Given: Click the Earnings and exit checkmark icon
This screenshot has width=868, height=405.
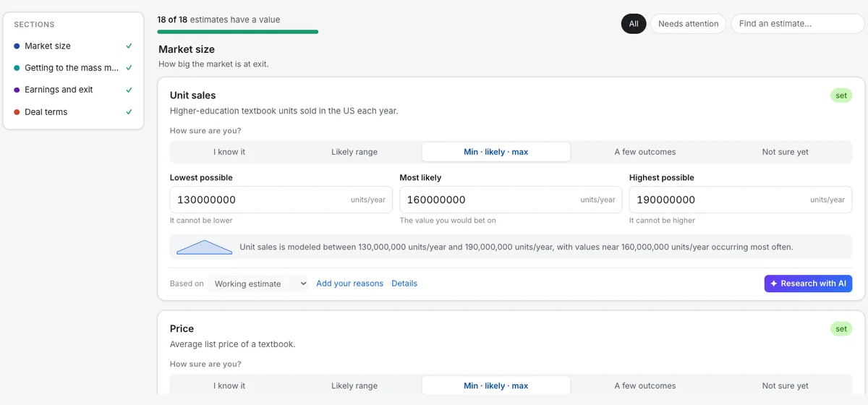Looking at the screenshot, I should [129, 90].
